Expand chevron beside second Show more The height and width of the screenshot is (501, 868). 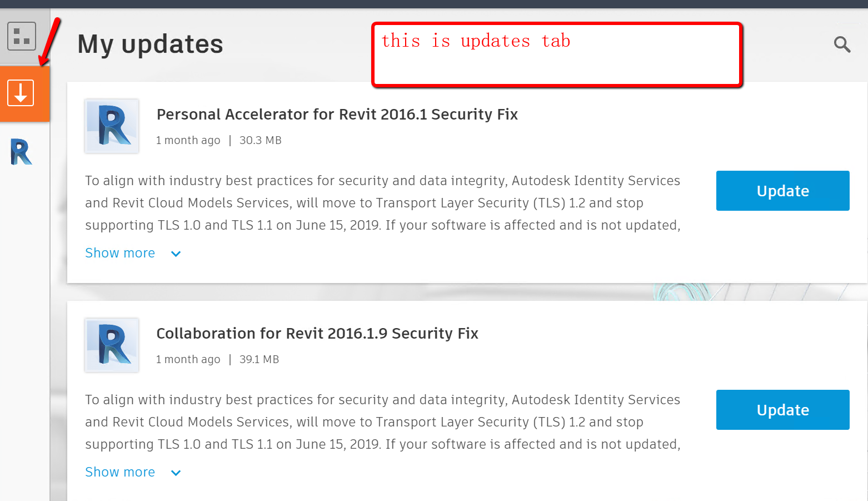(x=176, y=473)
